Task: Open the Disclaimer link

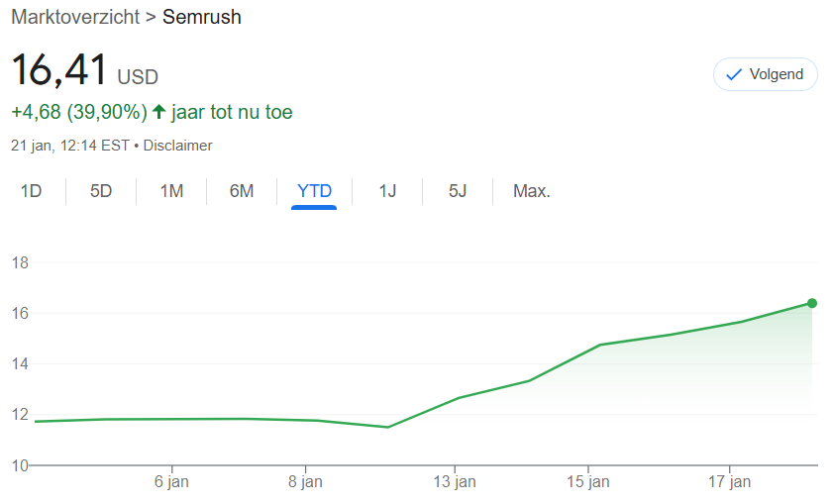Action: (178, 146)
